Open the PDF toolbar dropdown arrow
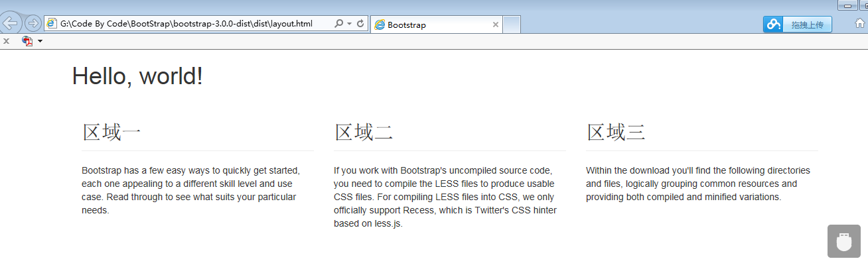The image size is (868, 277). click(40, 41)
